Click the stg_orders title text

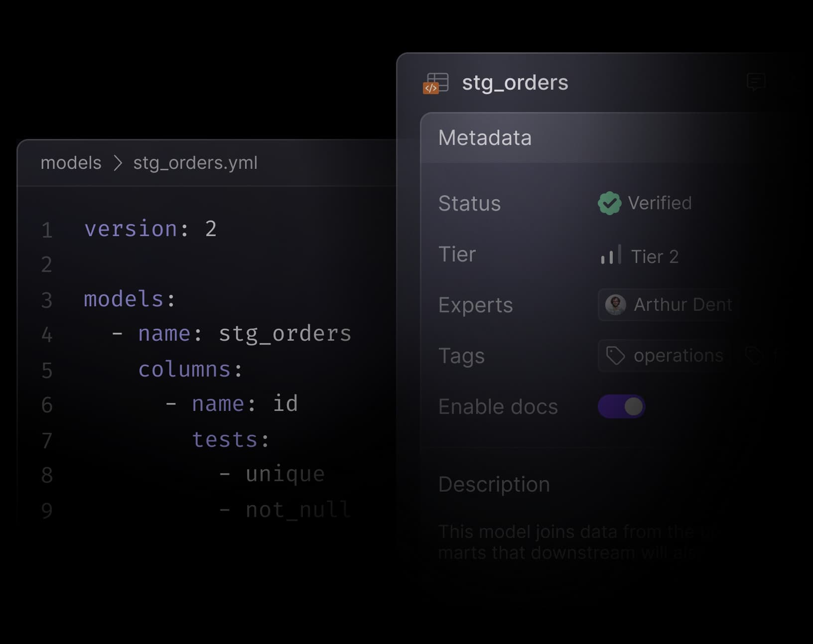(515, 83)
